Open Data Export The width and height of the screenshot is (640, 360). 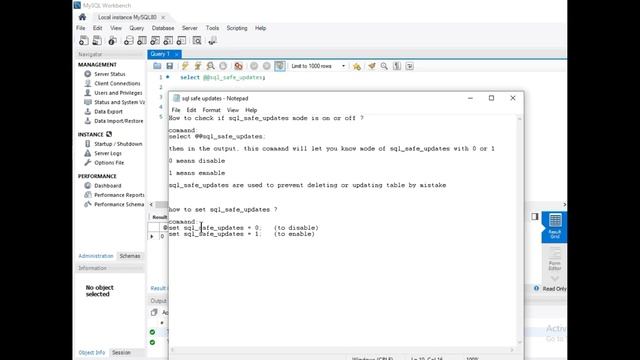tap(108, 111)
